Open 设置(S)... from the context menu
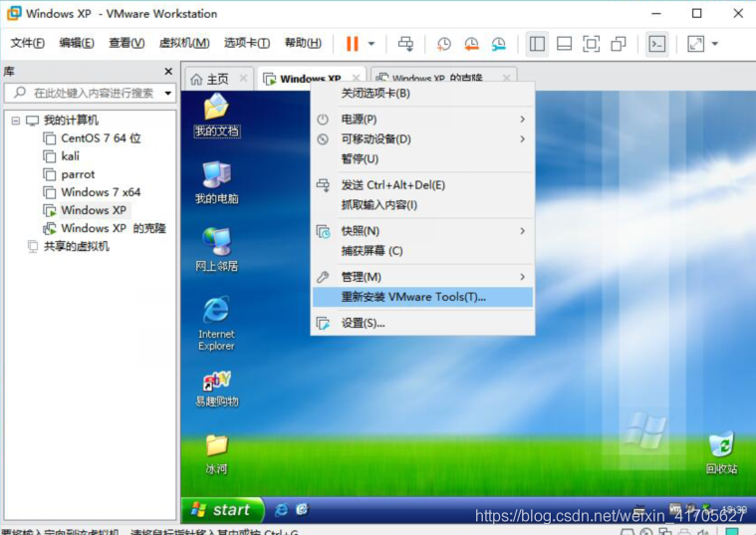The width and height of the screenshot is (756, 535). 422,323
